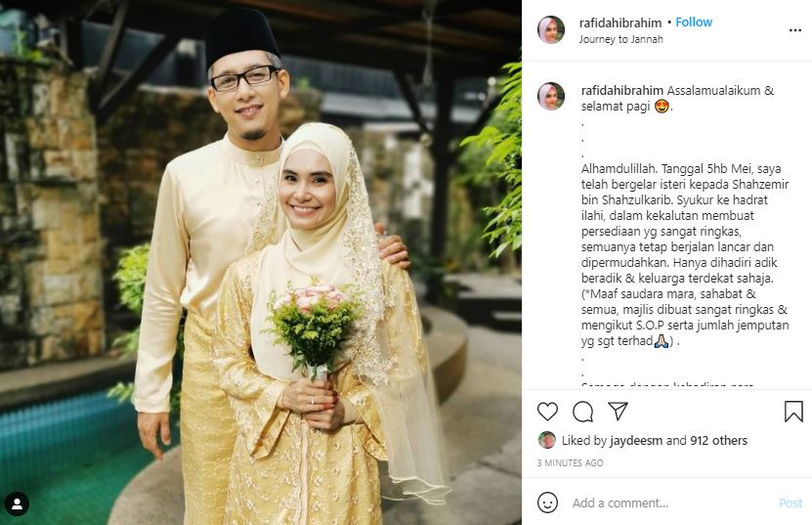Screen dimensions: 812x525
Task: Follow rafidahibrahim
Action: 694,22
